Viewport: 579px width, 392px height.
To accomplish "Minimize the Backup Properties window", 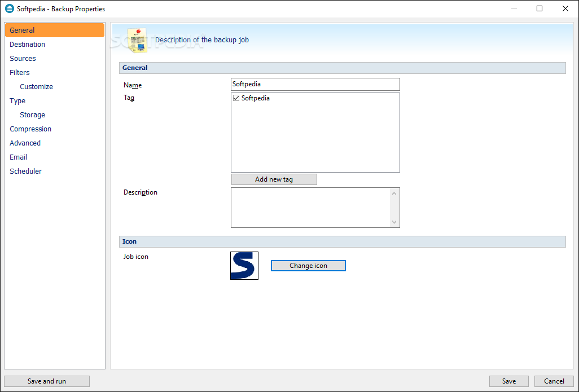I will tap(514, 8).
